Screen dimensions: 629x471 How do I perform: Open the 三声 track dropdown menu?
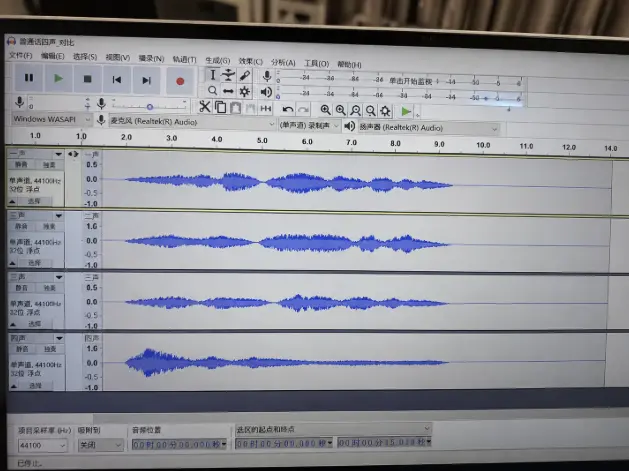pos(59,277)
